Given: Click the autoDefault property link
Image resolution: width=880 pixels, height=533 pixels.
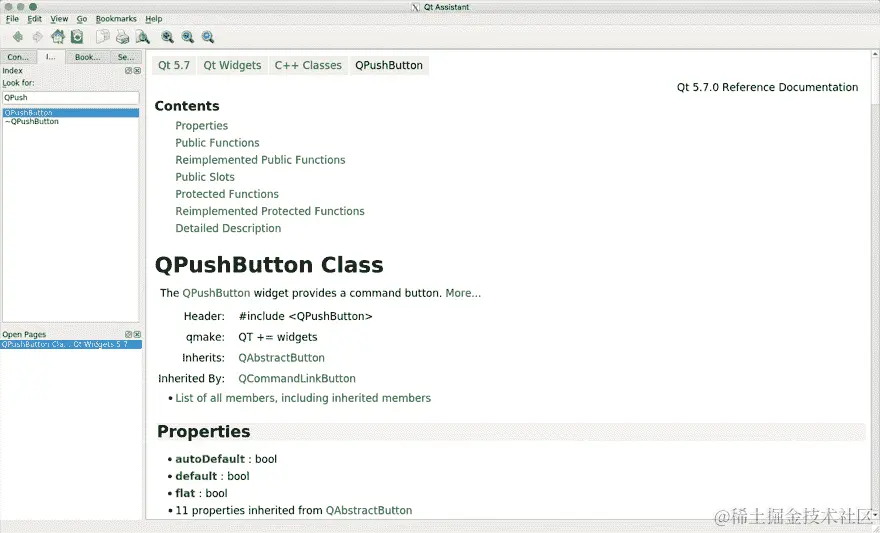Looking at the screenshot, I should pos(210,459).
